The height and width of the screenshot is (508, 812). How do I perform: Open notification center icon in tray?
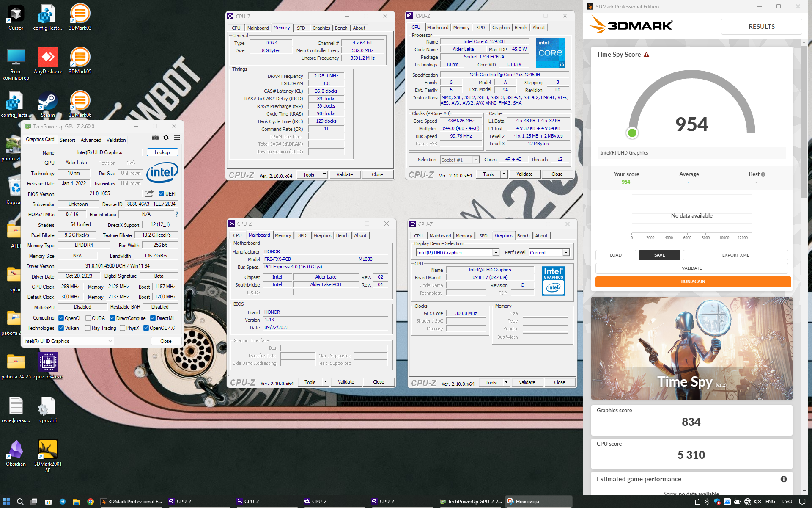802,502
